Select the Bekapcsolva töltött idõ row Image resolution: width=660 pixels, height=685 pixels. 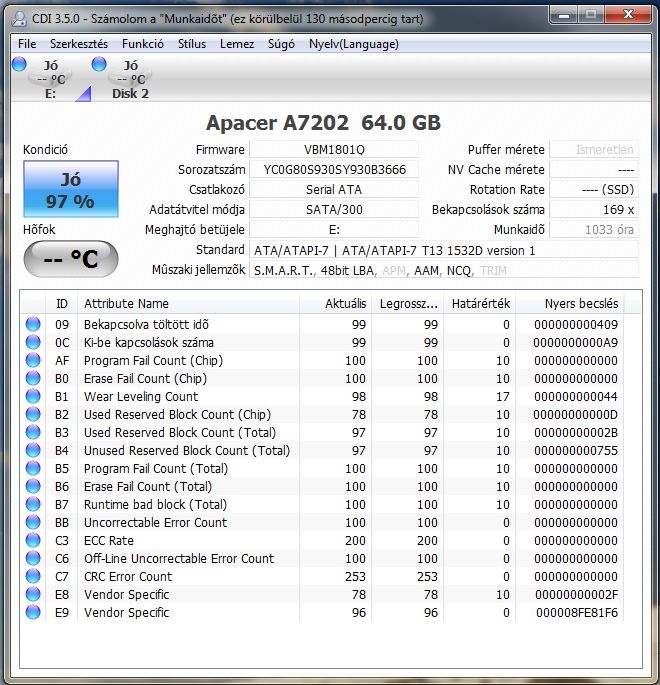pyautogui.click(x=322, y=325)
